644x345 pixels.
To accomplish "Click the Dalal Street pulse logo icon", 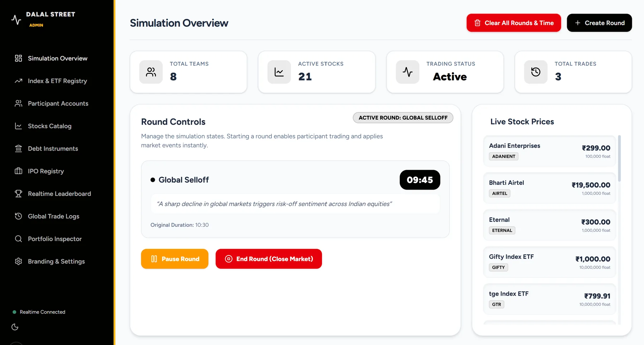I will (16, 20).
